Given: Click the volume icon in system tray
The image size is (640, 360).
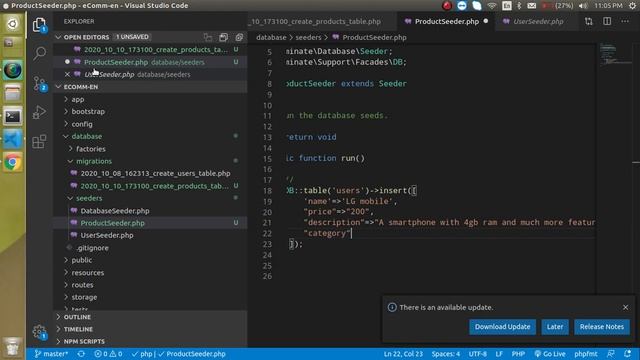Looking at the screenshot, I should point(584,6).
